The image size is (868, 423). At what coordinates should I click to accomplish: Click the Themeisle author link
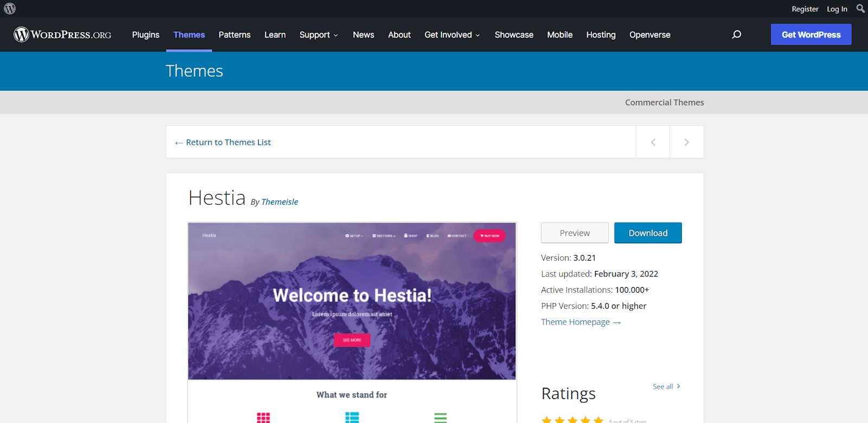click(279, 202)
